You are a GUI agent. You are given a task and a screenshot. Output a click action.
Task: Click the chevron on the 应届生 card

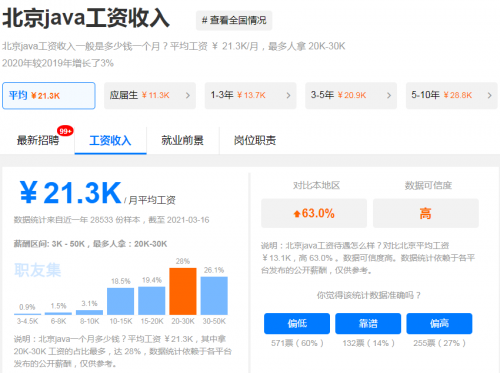[188, 96]
